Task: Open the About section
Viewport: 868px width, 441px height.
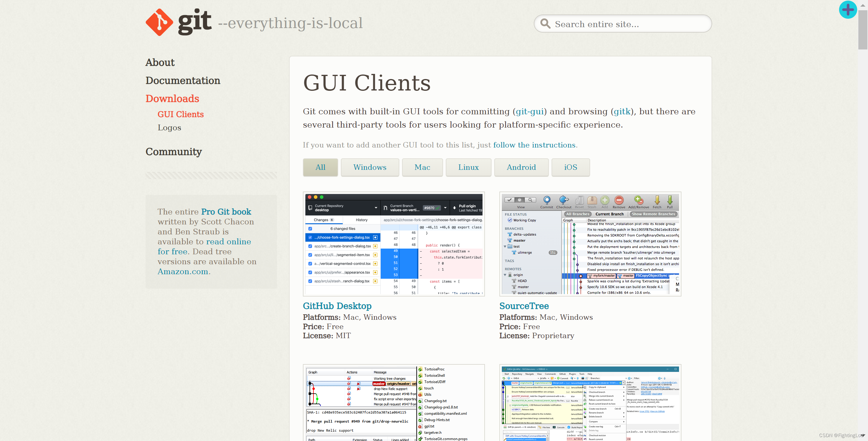Action: [160, 62]
